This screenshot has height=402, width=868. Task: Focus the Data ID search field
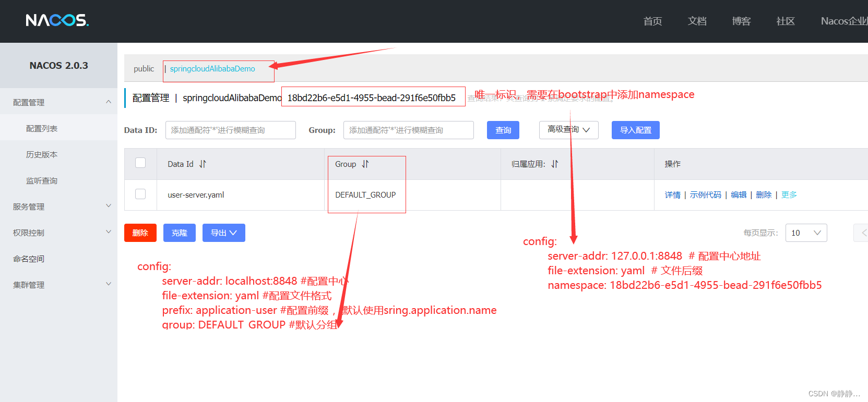pyautogui.click(x=231, y=130)
